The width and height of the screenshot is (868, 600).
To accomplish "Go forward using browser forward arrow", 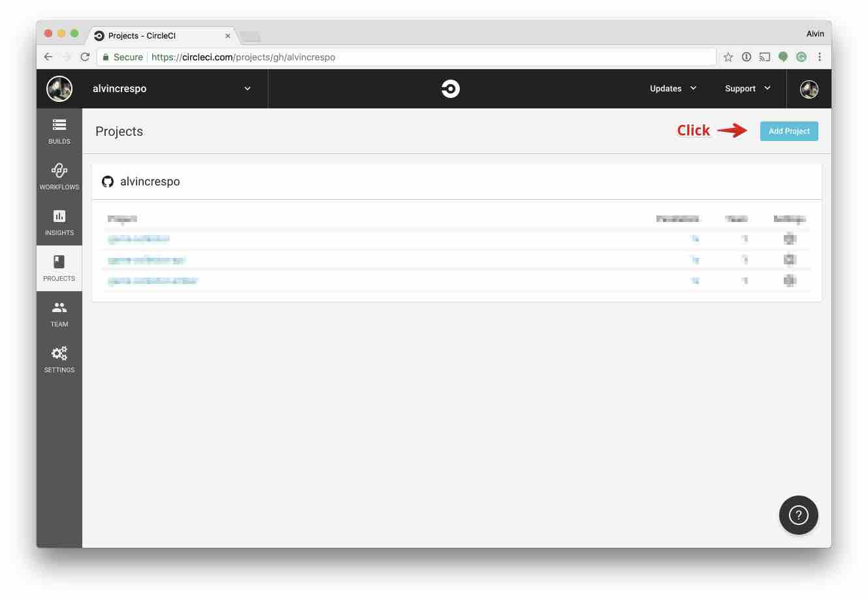I will (x=67, y=57).
